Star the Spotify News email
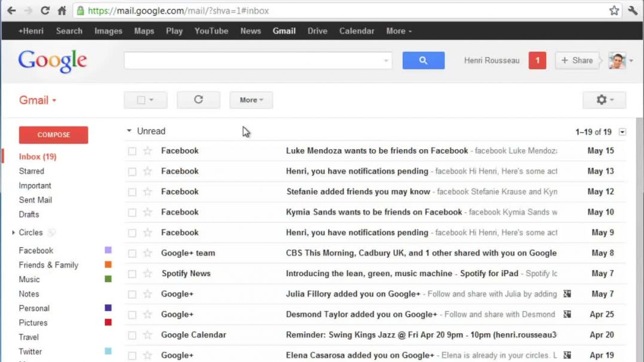Image resolution: width=644 pixels, height=362 pixels. point(147,273)
